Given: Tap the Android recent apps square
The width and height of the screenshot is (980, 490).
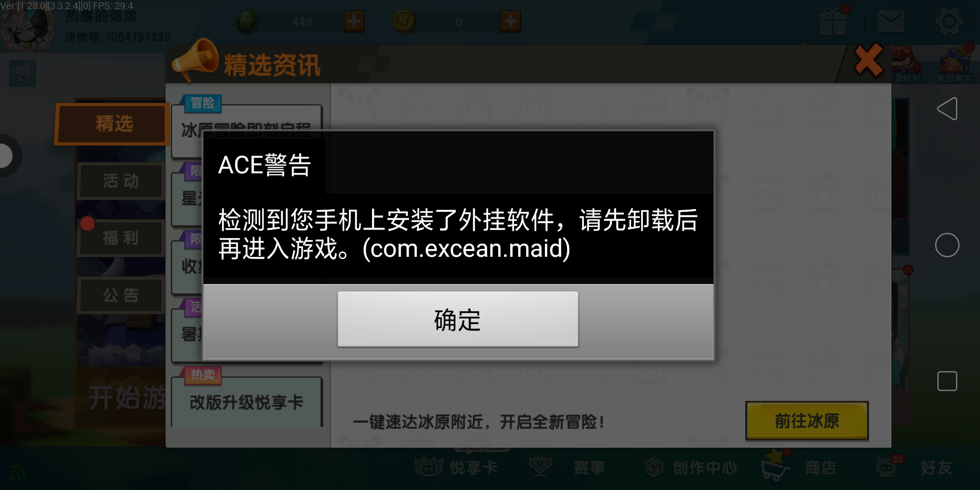Looking at the screenshot, I should click(947, 381).
